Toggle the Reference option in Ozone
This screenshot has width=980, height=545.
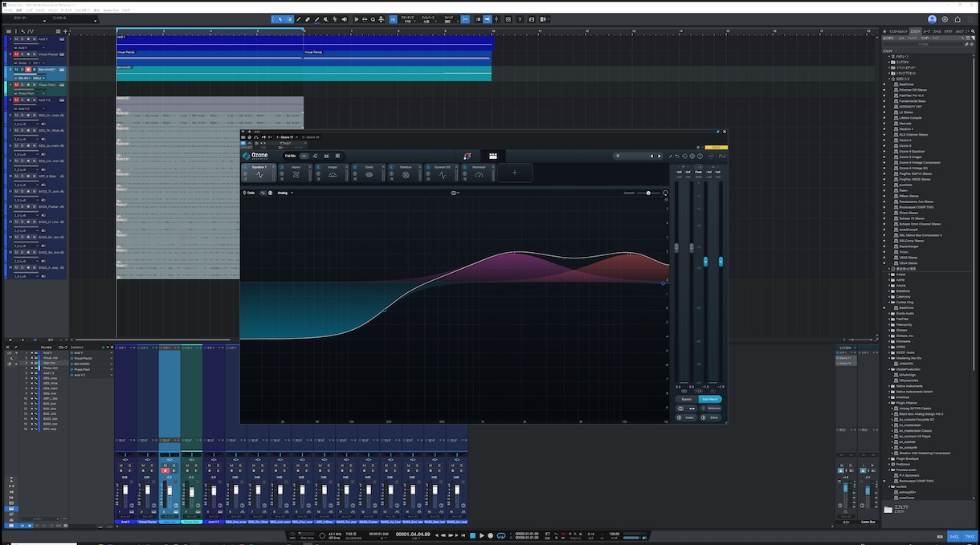712,409
